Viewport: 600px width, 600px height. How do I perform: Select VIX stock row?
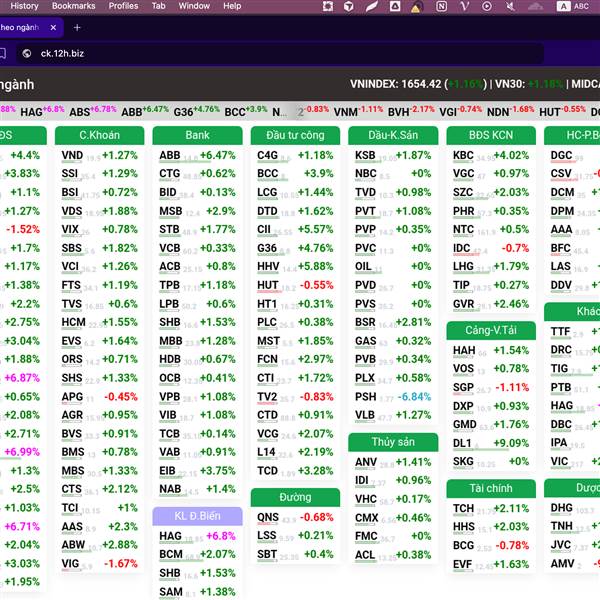[x=99, y=230]
